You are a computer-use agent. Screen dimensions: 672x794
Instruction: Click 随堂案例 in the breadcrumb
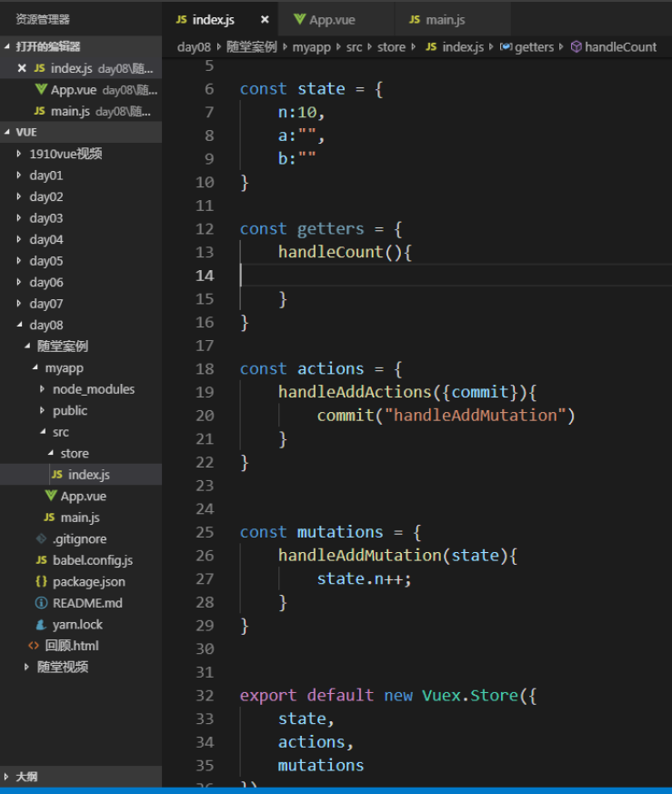[251, 47]
